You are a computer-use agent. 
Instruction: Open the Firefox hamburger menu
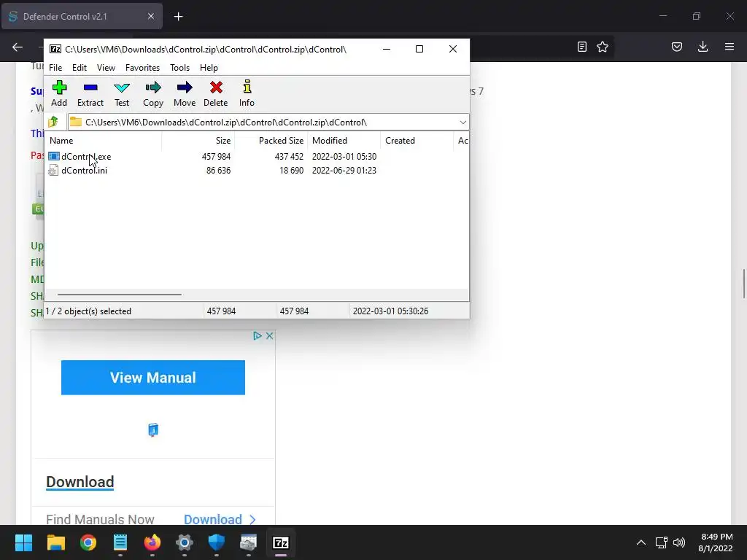[x=729, y=47]
